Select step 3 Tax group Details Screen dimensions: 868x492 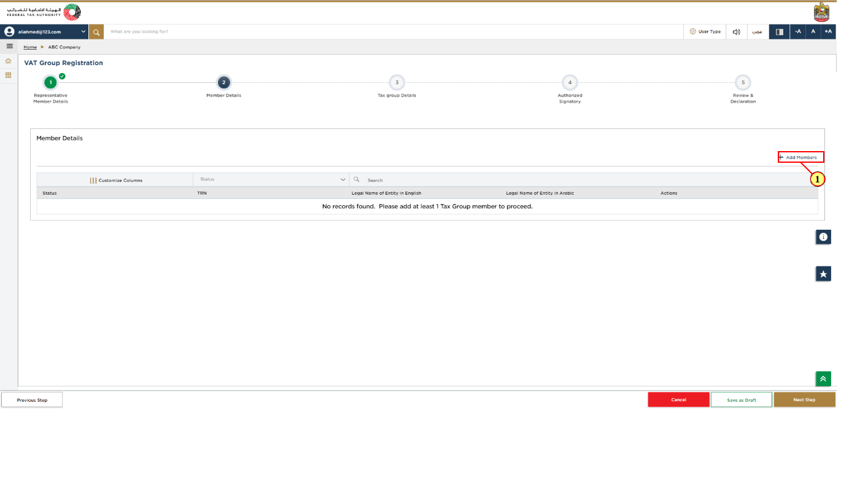[x=397, y=82]
